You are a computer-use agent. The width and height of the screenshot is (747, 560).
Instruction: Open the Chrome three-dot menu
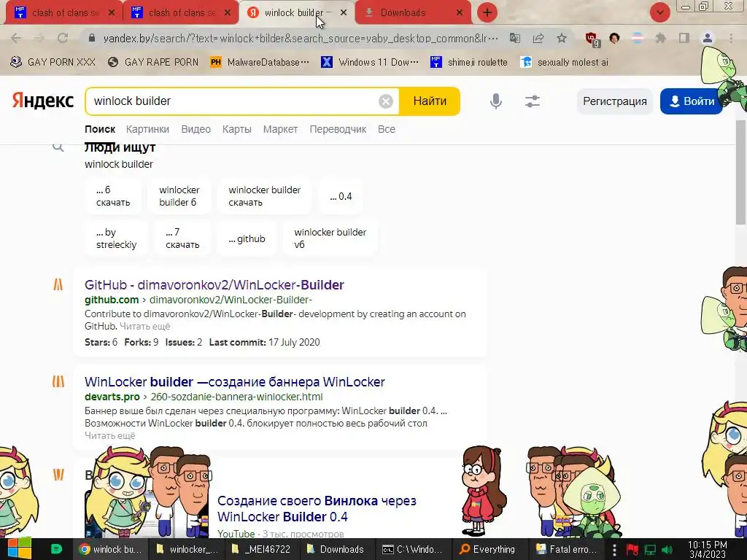click(x=731, y=38)
